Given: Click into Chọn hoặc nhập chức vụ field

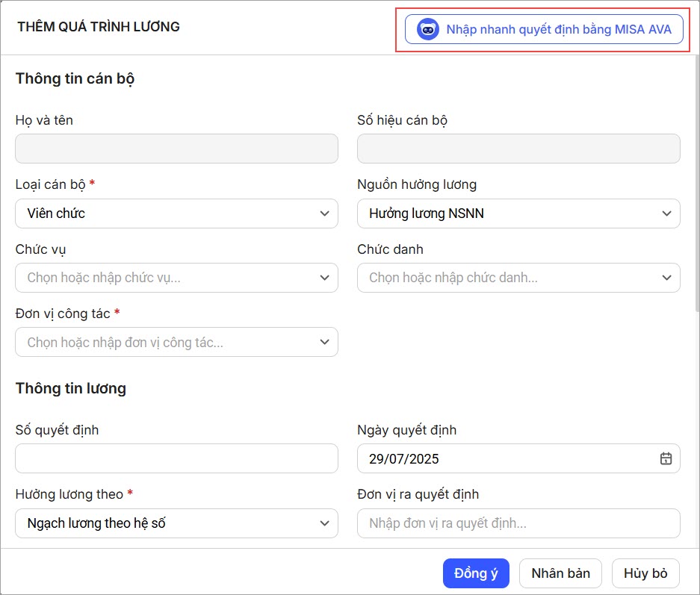Looking at the screenshot, I should (164, 278).
